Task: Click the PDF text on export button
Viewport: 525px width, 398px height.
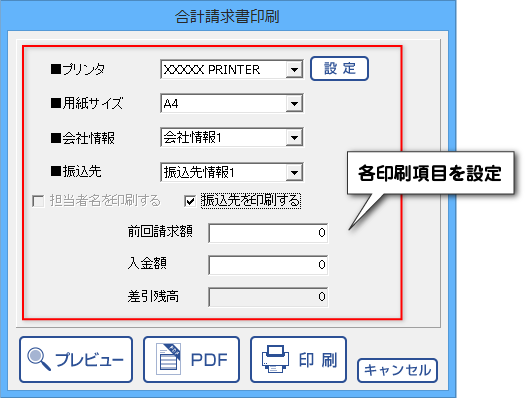Action: 209,360
